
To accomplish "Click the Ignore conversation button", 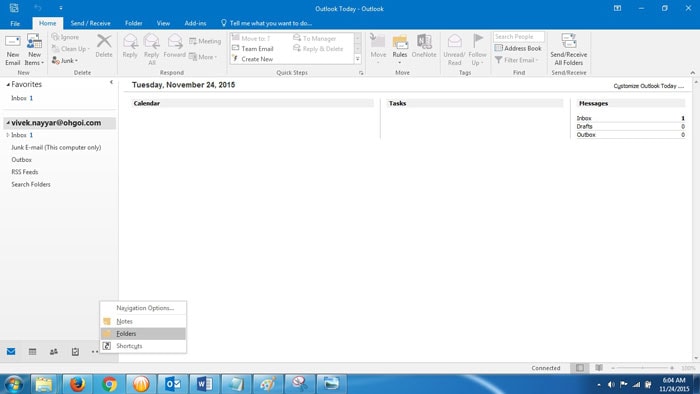I will tap(65, 37).
